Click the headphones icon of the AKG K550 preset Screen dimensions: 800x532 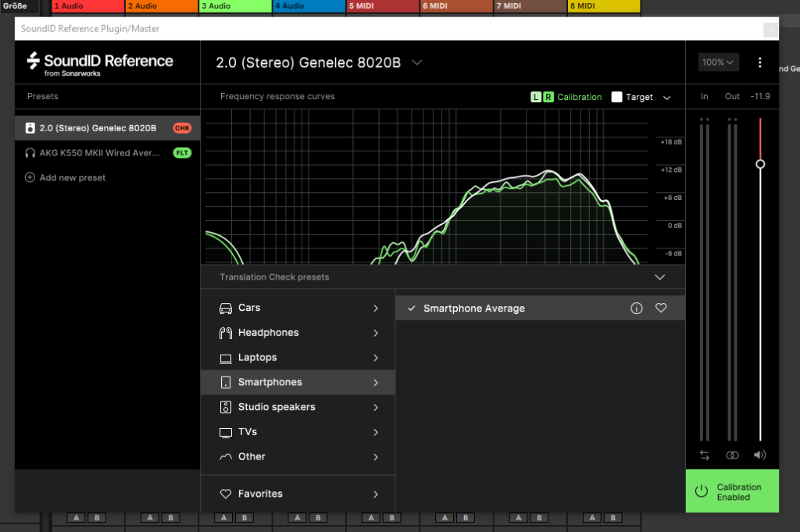click(x=30, y=153)
